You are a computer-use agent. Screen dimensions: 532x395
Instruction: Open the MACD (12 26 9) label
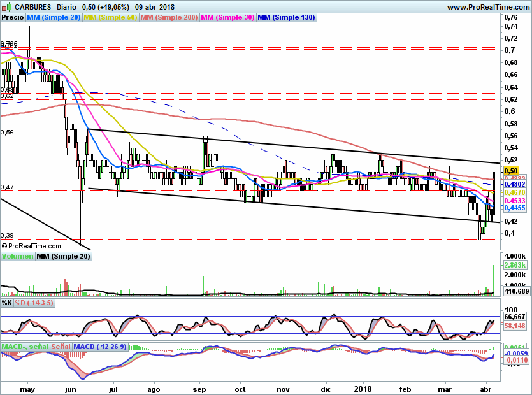click(x=100, y=347)
